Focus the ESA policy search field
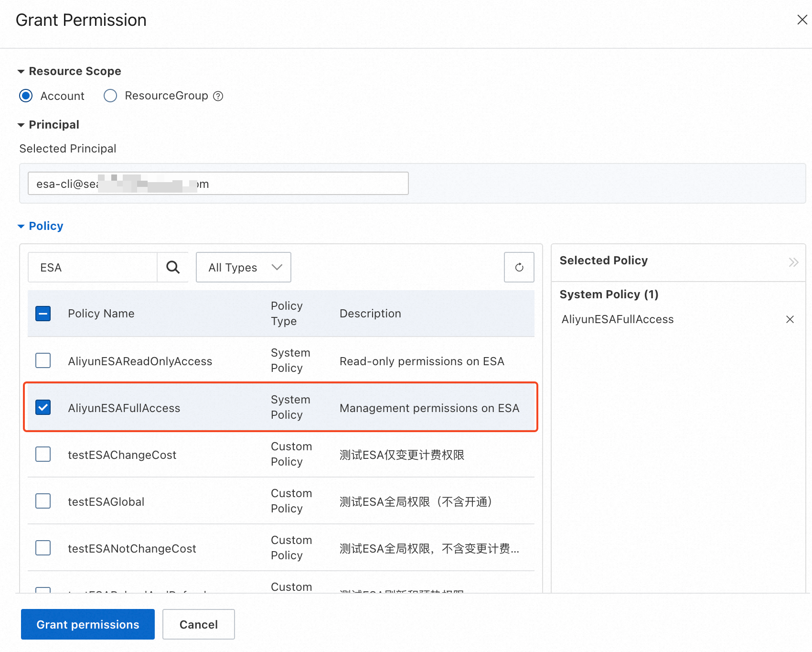Viewport: 812px width, 652px height. (93, 267)
